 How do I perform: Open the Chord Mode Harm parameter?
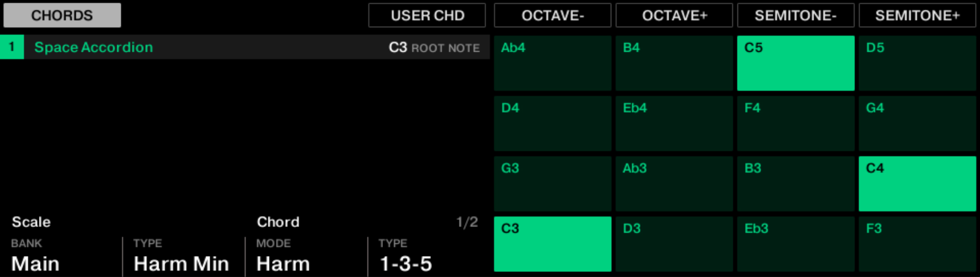click(x=283, y=263)
